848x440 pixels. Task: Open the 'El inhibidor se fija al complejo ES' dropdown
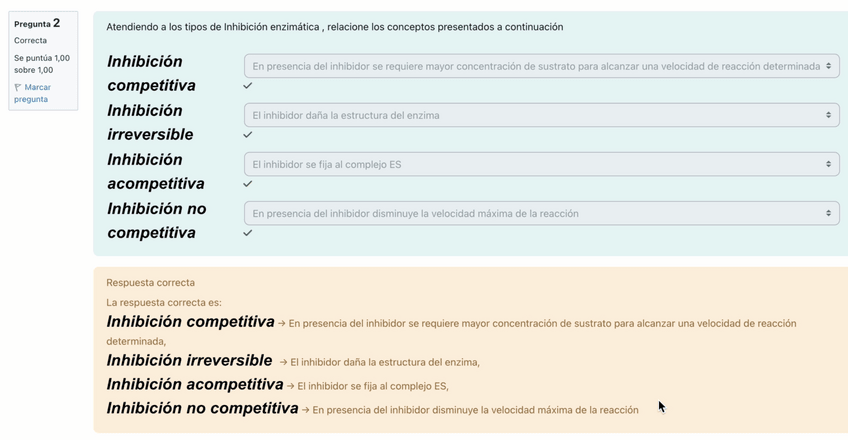541,164
